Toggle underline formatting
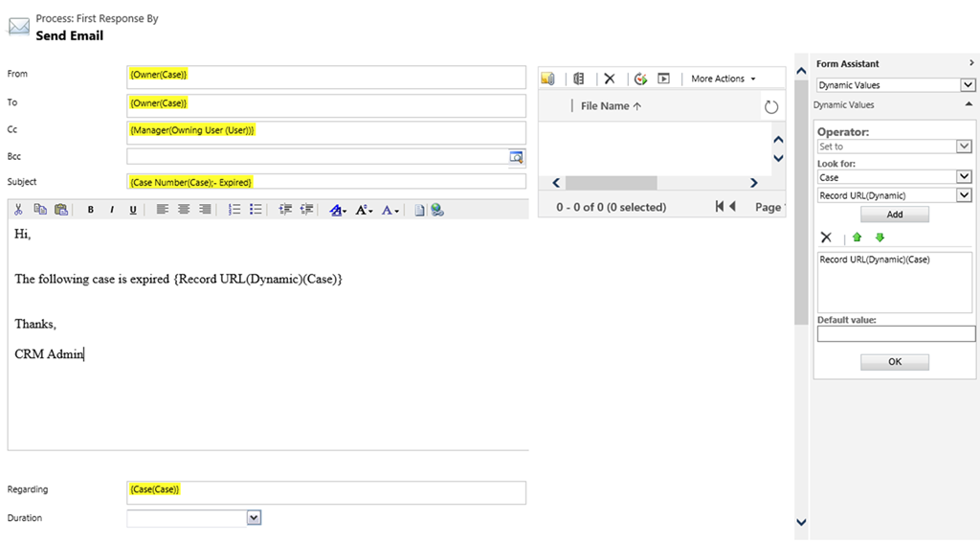 coord(133,210)
